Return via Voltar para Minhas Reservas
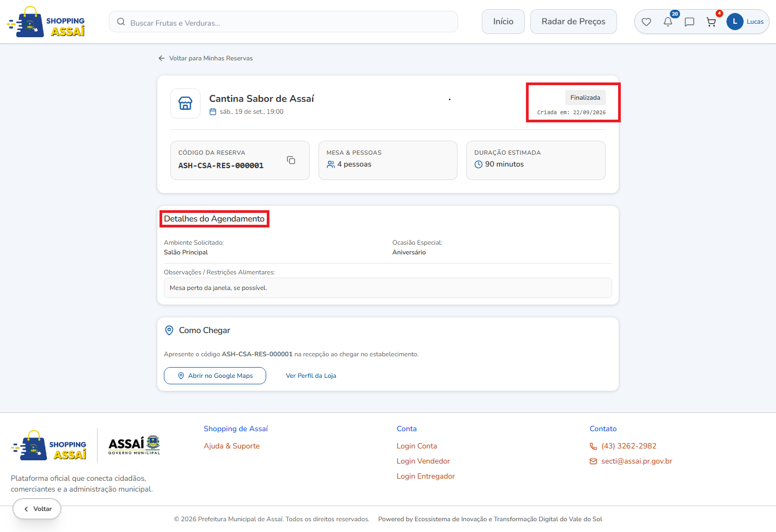The image size is (776, 532). click(206, 58)
